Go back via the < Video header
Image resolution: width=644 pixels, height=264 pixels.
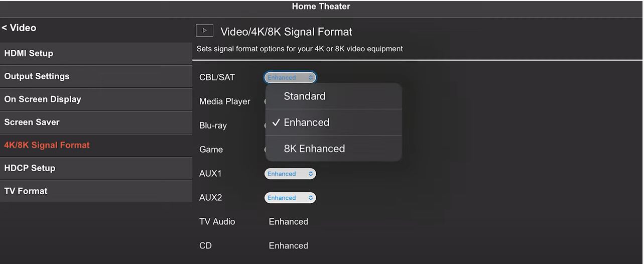click(19, 28)
